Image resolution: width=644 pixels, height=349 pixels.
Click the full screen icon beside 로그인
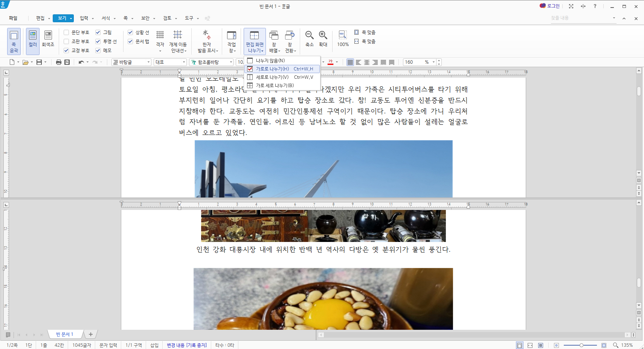[x=571, y=6]
